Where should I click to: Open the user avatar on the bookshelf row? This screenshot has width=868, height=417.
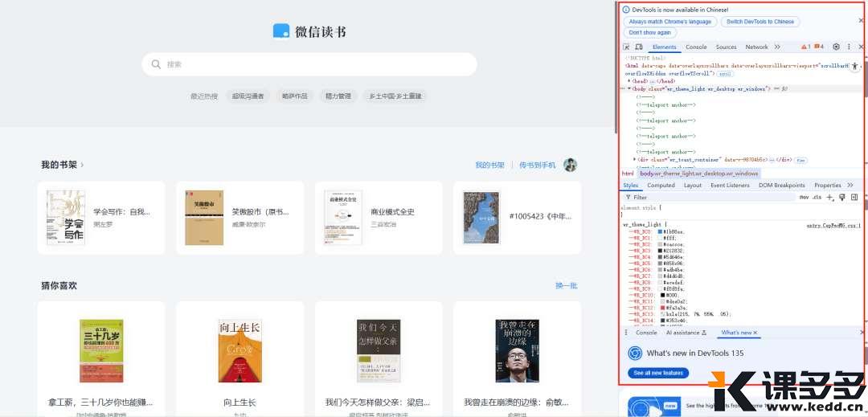click(570, 165)
